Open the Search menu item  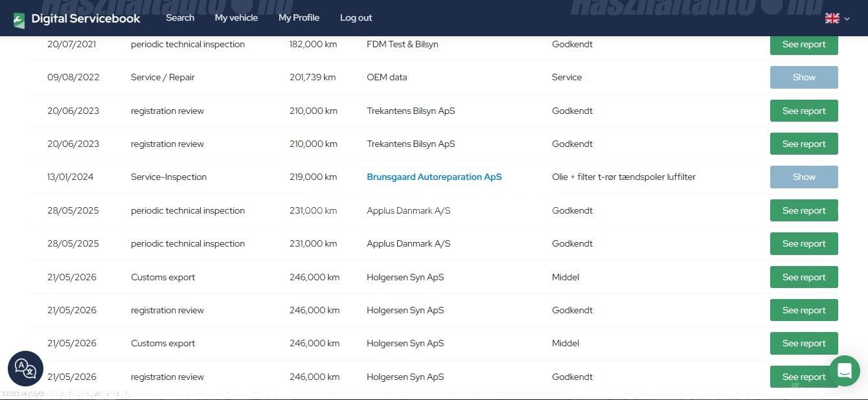coord(180,17)
